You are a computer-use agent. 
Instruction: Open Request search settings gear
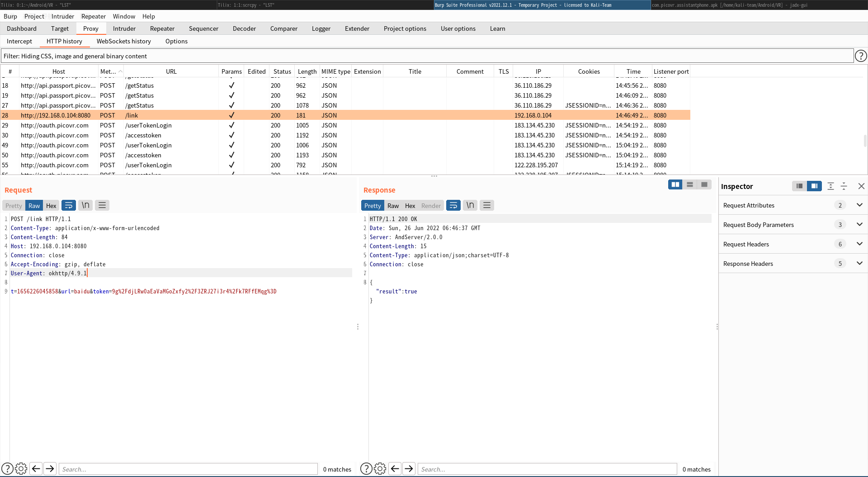[21, 469]
